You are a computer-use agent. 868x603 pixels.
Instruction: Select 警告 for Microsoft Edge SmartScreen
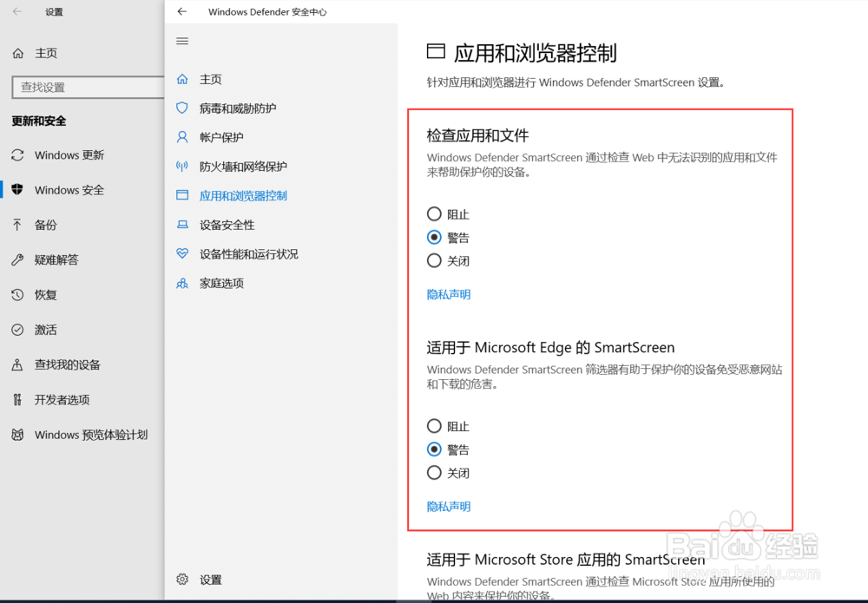pos(434,449)
